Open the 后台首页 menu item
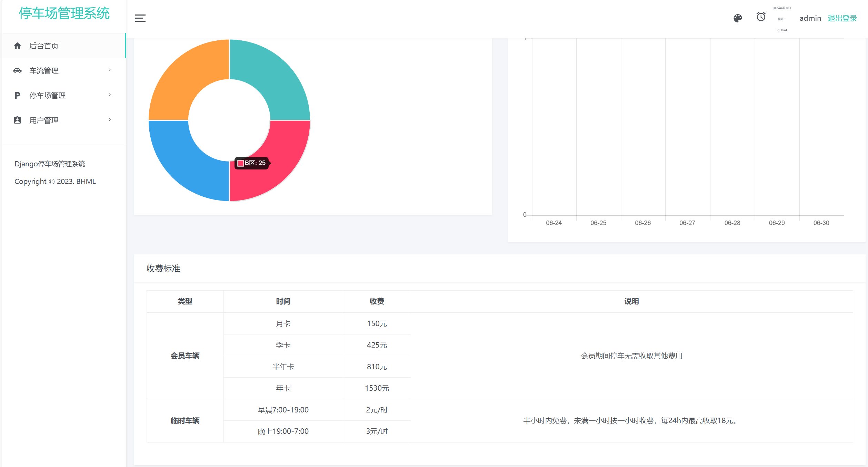This screenshot has height=467, width=868. [x=64, y=46]
